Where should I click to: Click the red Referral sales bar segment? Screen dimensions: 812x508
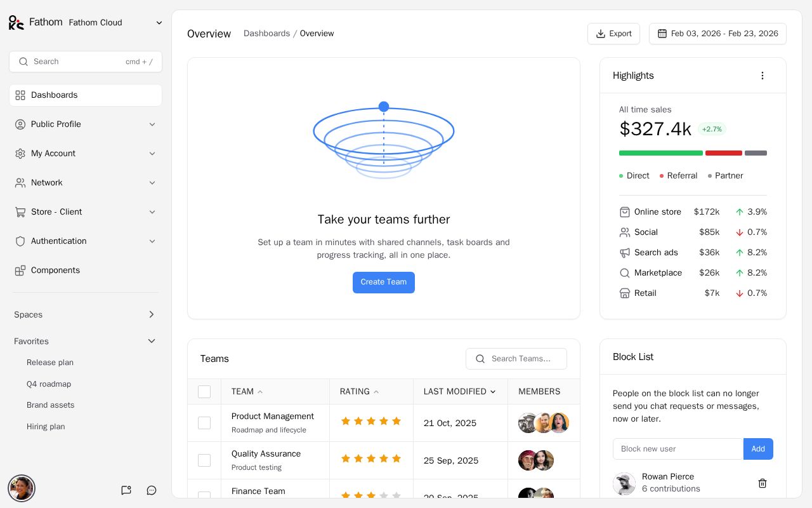point(724,153)
